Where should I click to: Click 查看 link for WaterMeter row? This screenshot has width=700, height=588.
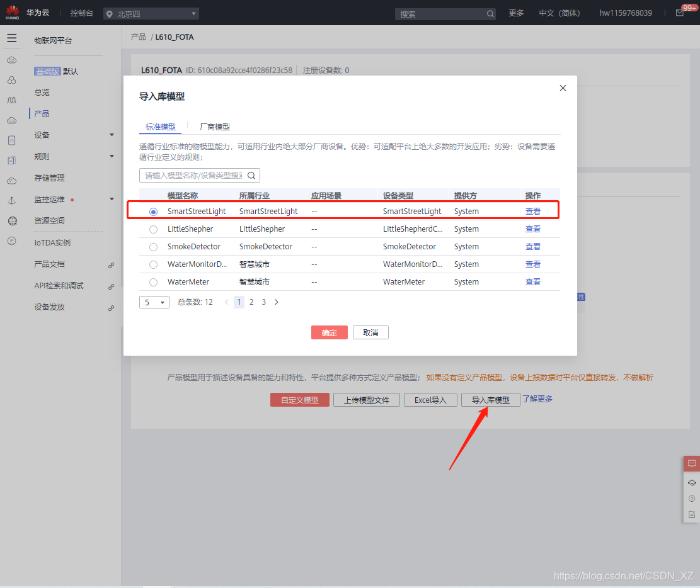[x=532, y=282]
